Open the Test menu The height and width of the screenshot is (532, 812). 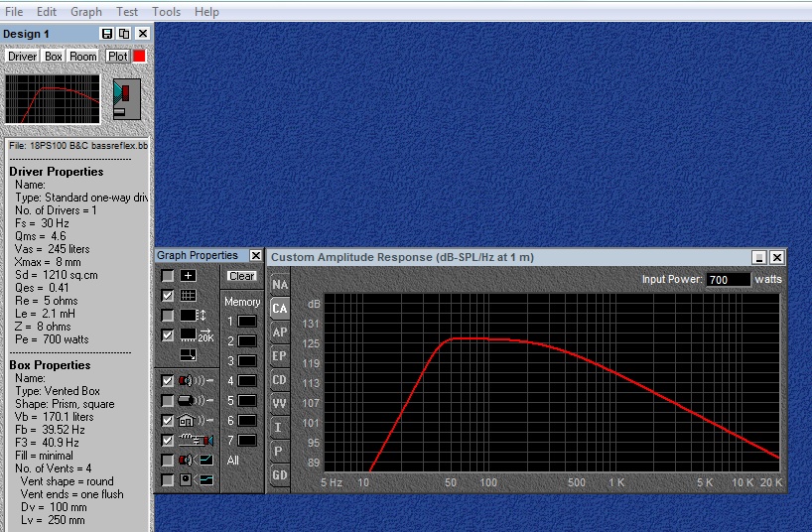[x=127, y=11]
